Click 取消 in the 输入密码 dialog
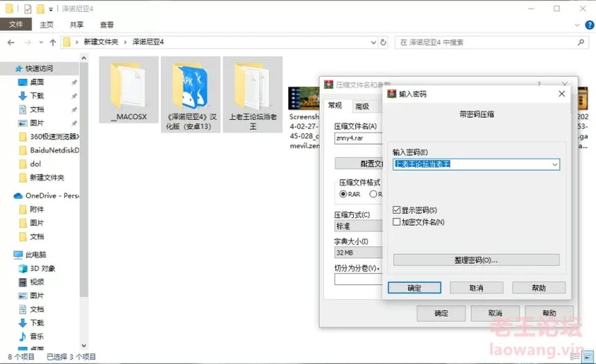This screenshot has width=596, height=364. 476,288
